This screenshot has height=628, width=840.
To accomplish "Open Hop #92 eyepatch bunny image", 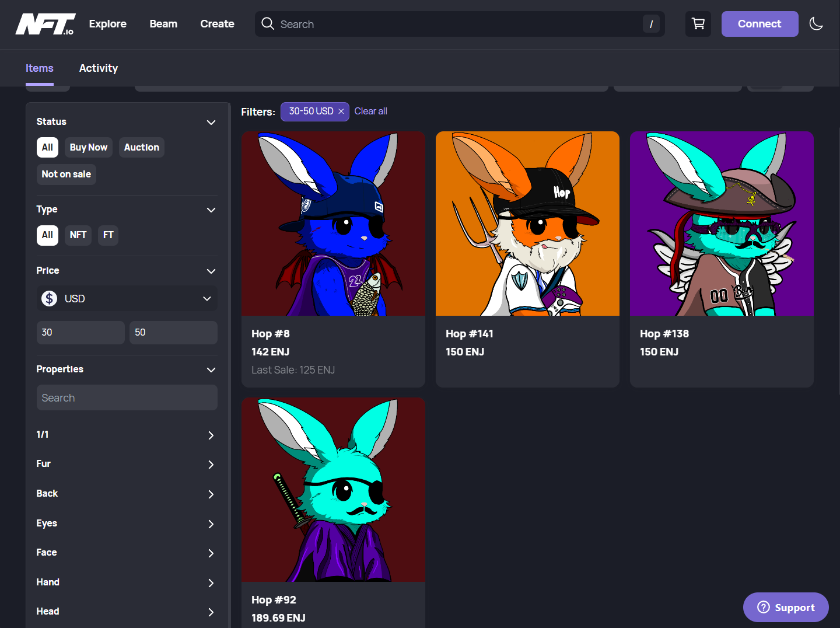I will coord(333,490).
